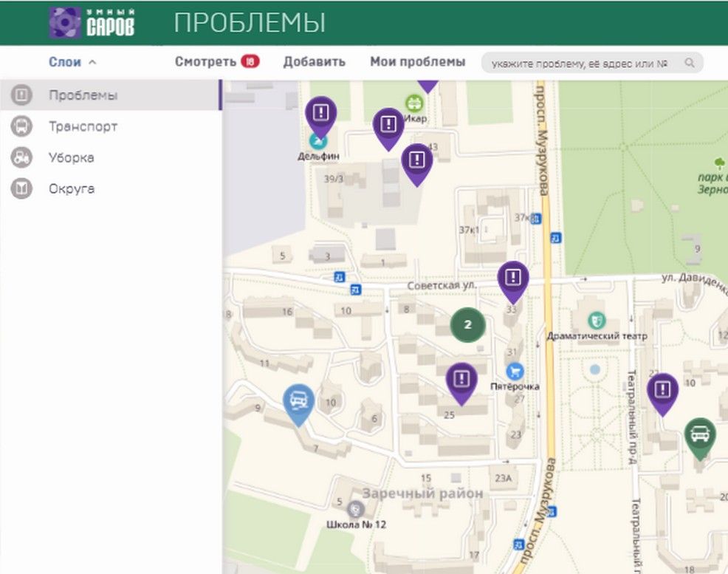
Task: Select the problem marker on building 25
Action: pyautogui.click(x=461, y=380)
